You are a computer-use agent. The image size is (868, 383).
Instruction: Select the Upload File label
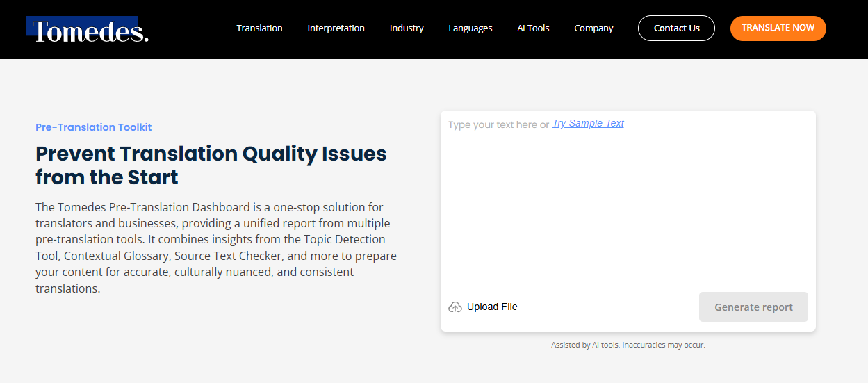[492, 307]
